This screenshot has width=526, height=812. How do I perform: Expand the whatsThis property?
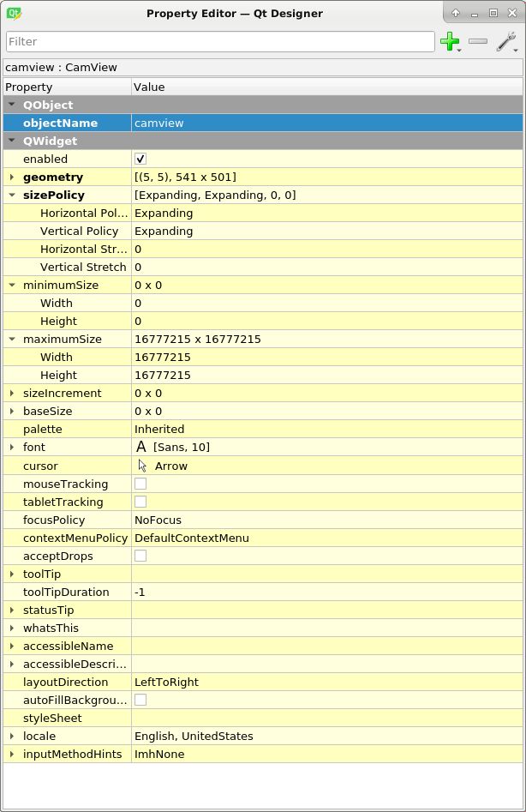12,629
